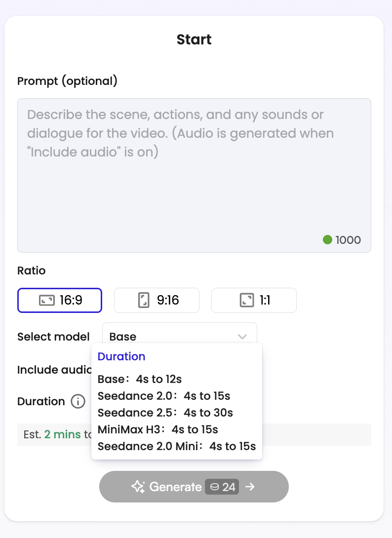
Task: Expand model list via chevron arrow
Action: click(242, 337)
